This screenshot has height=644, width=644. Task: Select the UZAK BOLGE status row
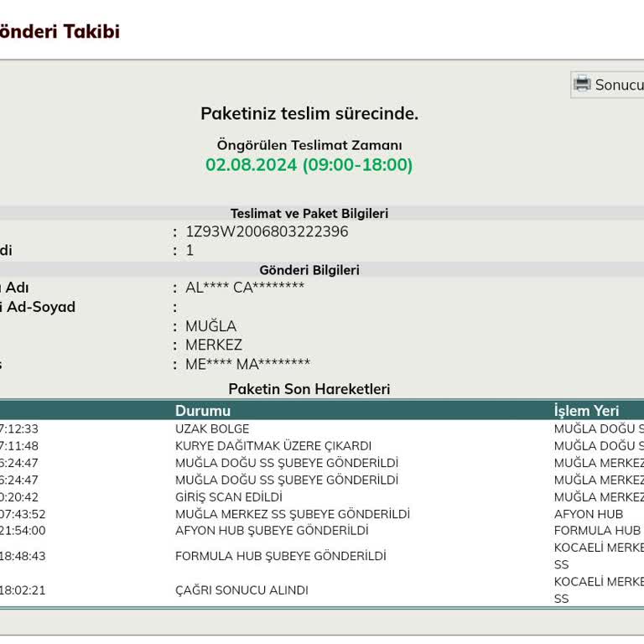point(212,428)
